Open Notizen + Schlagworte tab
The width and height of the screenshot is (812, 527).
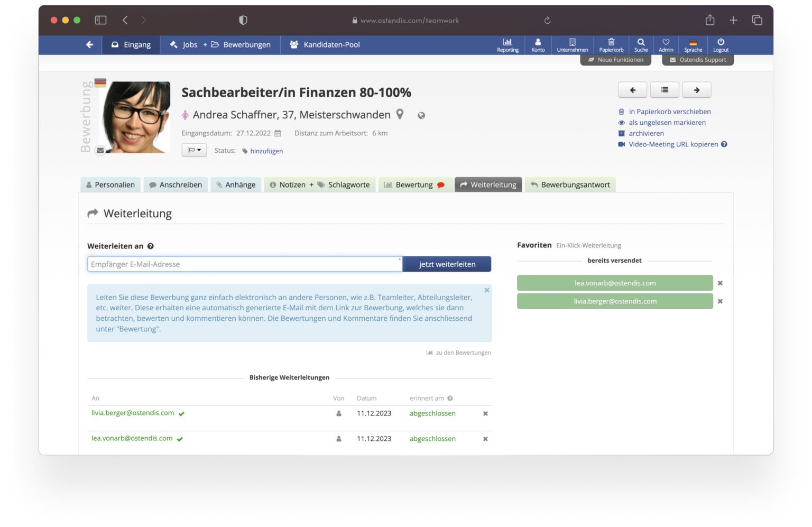coord(320,184)
